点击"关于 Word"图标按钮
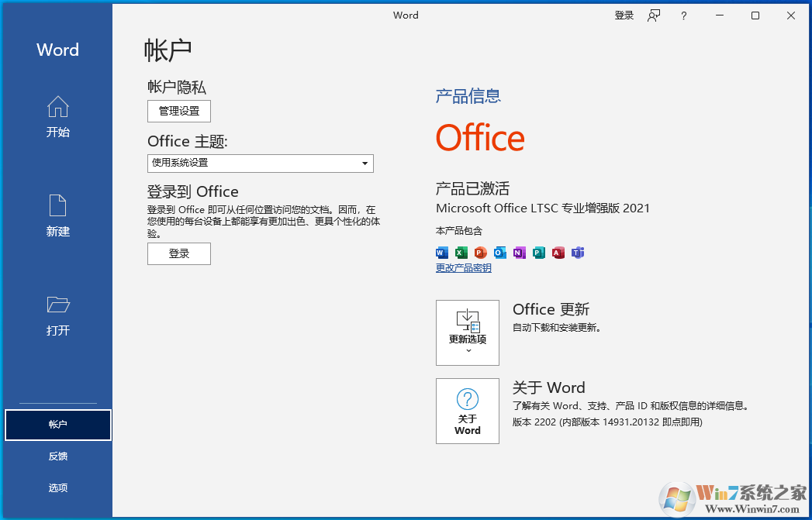Viewport: 812px width, 520px height. click(x=467, y=411)
